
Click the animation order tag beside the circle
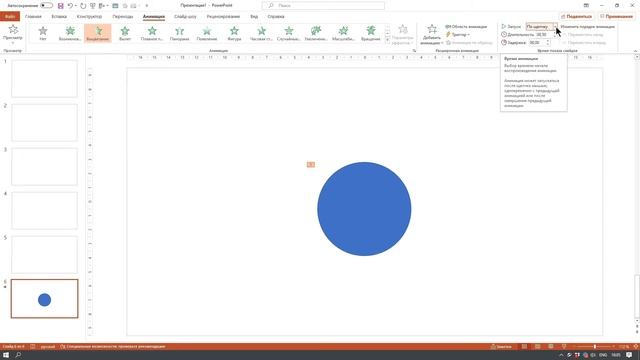click(x=311, y=164)
